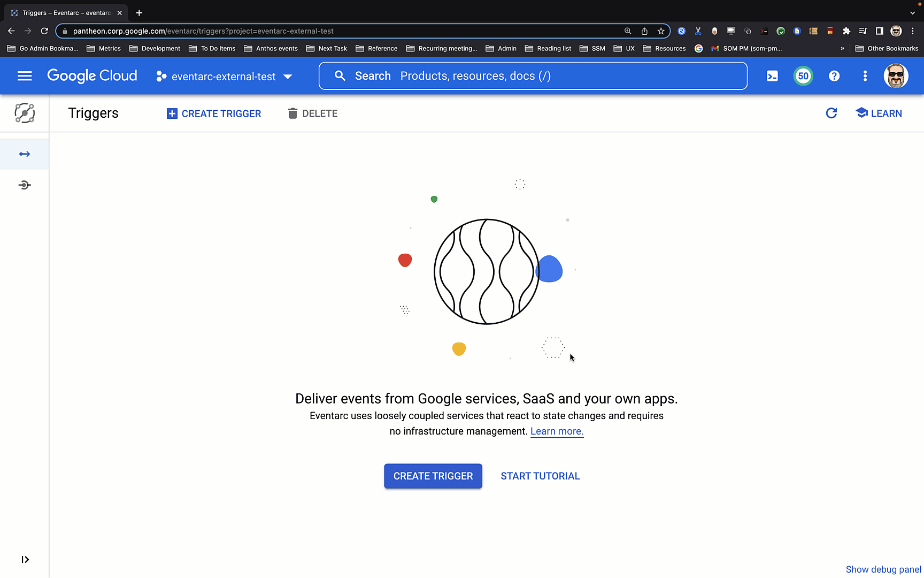Click Show debug panel link
Viewport: 924px width, 578px height.
point(883,569)
